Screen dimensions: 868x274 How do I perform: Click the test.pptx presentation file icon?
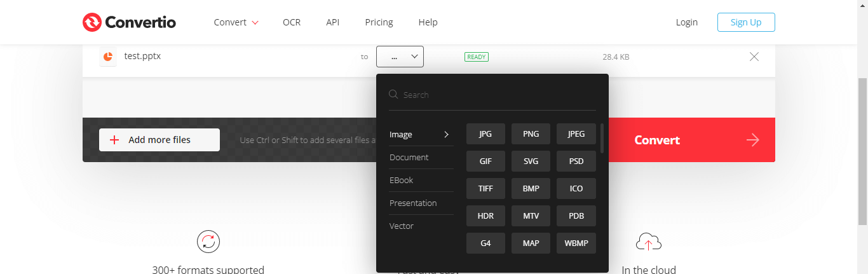[x=108, y=57]
